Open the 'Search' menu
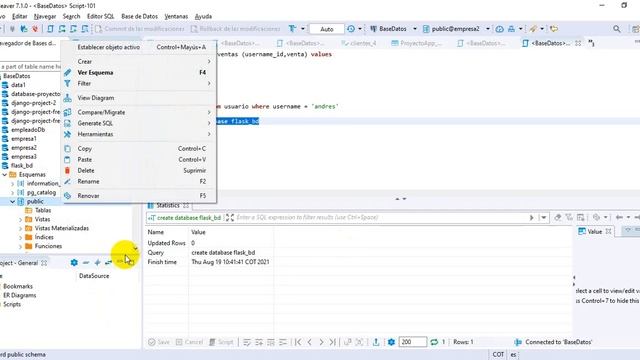 click(x=71, y=16)
